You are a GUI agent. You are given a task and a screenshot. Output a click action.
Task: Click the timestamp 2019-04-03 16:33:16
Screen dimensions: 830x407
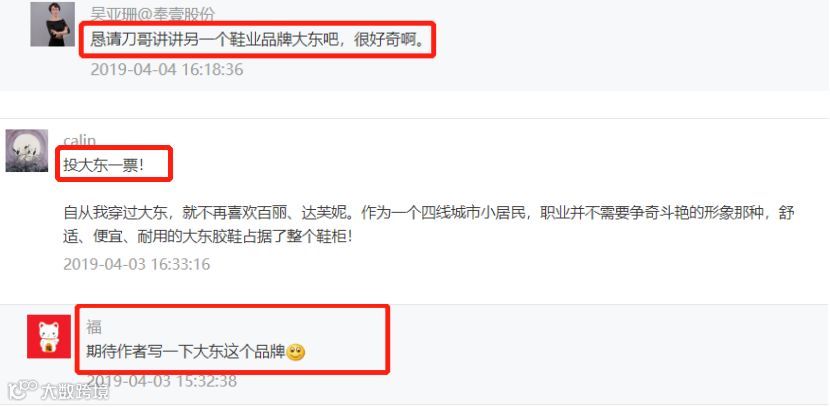(x=137, y=264)
